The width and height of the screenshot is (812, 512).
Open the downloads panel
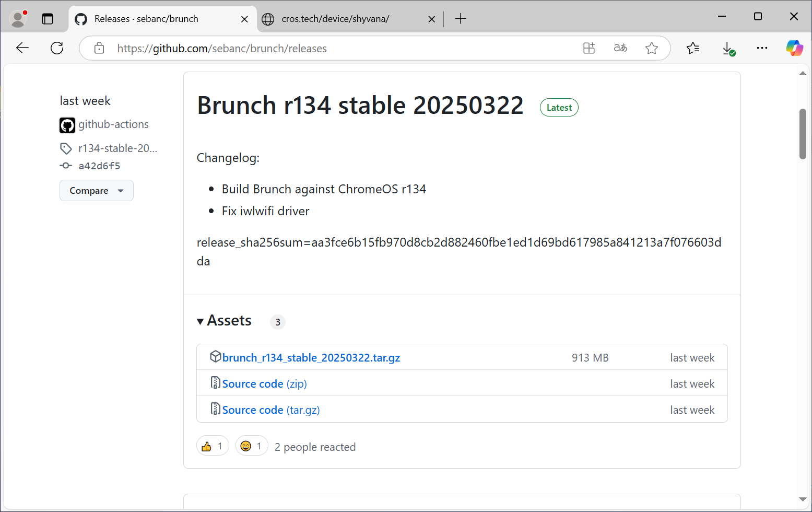point(728,48)
